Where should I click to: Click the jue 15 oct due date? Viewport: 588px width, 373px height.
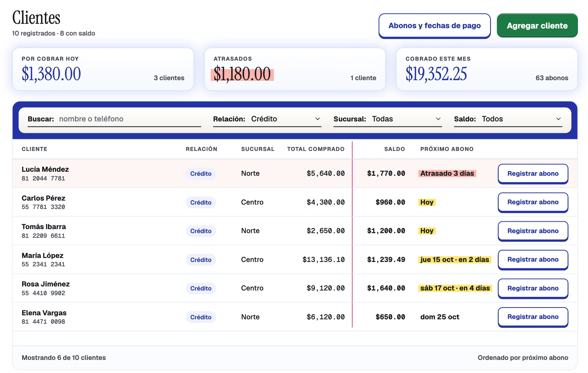(455, 260)
